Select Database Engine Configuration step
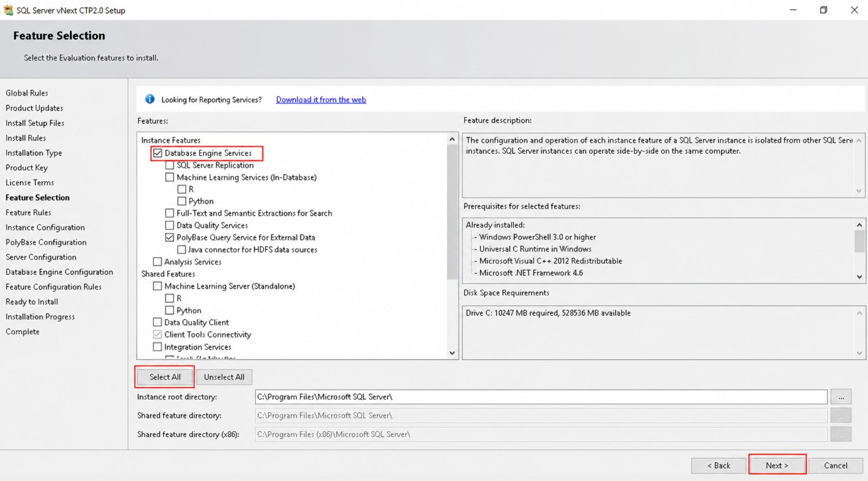This screenshot has width=868, height=481. click(x=59, y=272)
